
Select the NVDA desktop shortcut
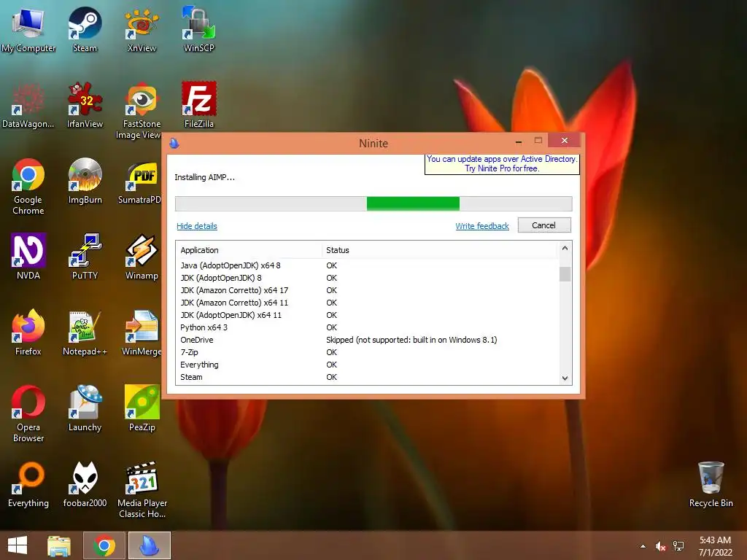pos(28,256)
